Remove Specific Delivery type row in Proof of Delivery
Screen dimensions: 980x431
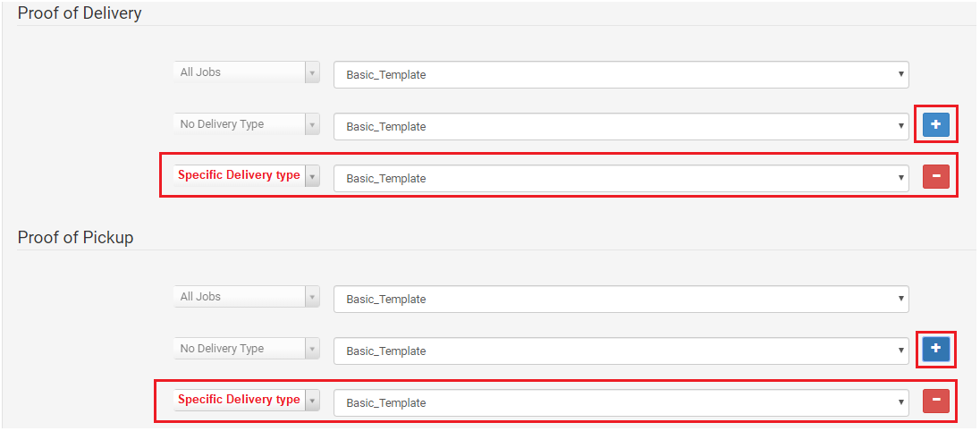pos(935,177)
